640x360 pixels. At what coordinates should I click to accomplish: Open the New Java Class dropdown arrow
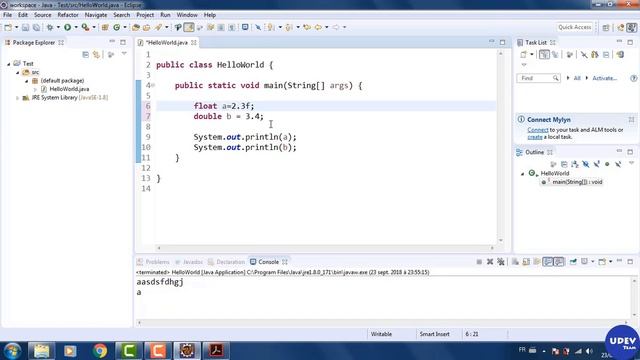(125, 27)
